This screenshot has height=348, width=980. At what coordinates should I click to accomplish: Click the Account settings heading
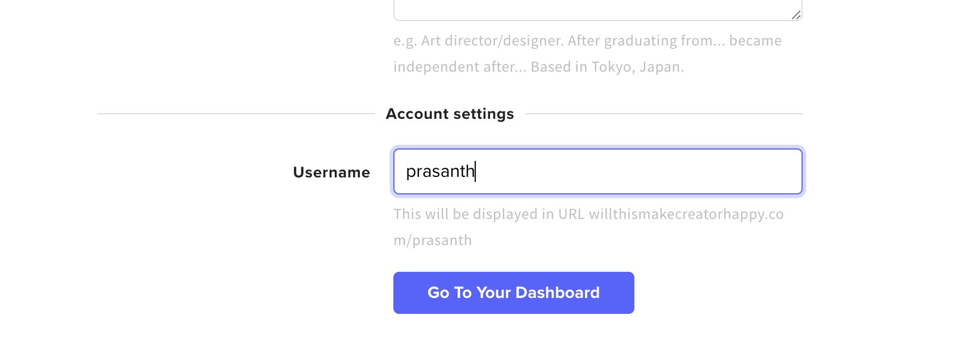(x=450, y=113)
